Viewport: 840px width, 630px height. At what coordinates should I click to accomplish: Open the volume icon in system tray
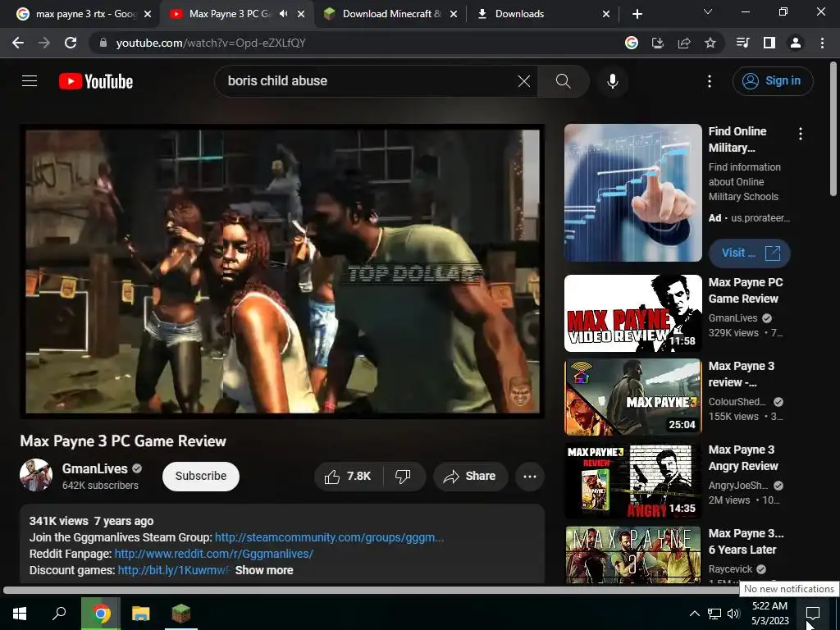[x=733, y=614]
